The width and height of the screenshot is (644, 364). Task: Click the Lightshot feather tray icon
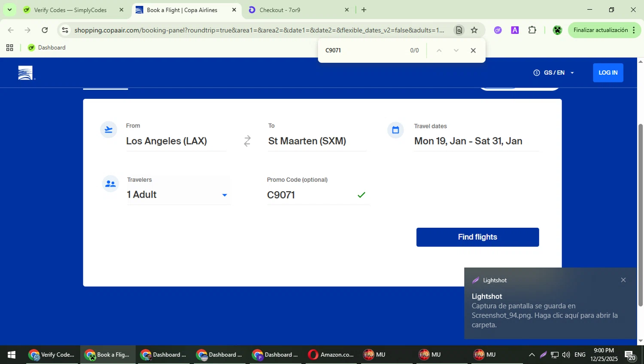coord(543,355)
